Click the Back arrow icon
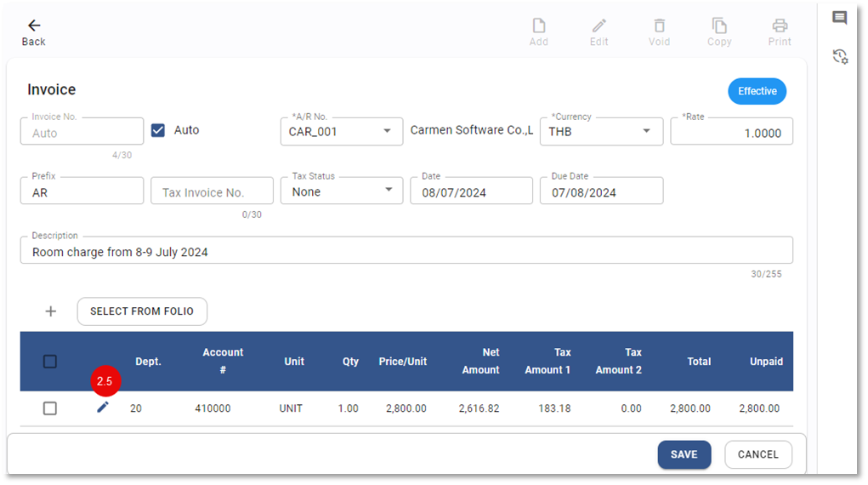 (34, 26)
